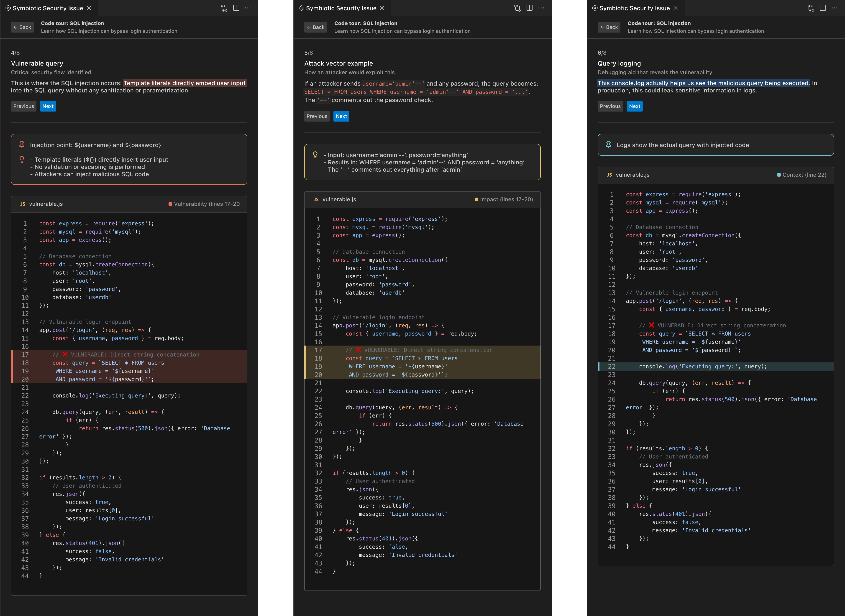This screenshot has height=616, width=845.
Task: Click red Vulnerability lines 17-20 swatch label
Action: tap(204, 204)
